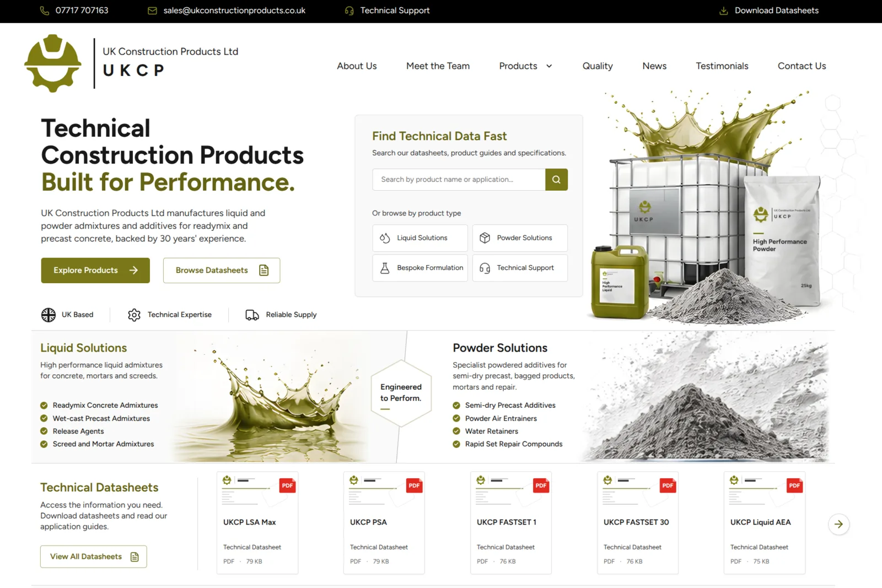Viewport: 882px width, 588px height.
Task: Open Contact Us in navigation
Action: click(802, 66)
